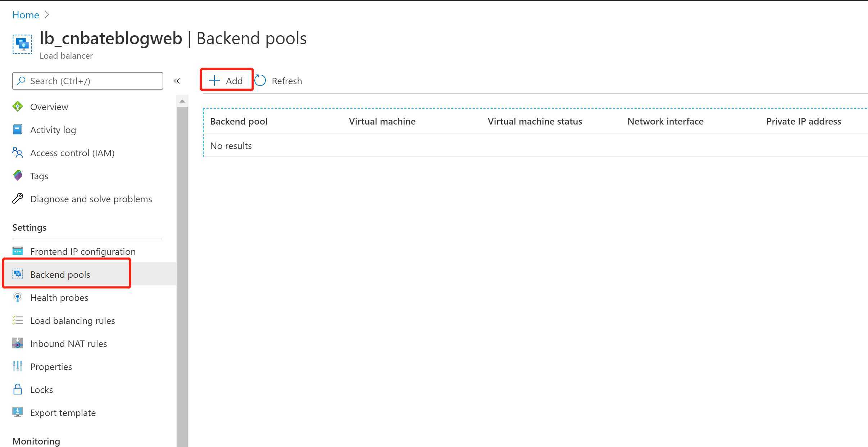This screenshot has height=447, width=868.
Task: Click the Settings section heading
Action: click(29, 227)
